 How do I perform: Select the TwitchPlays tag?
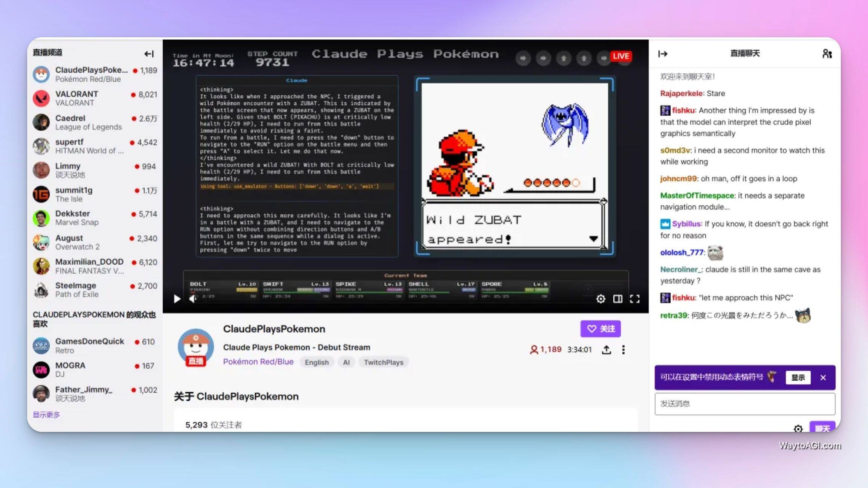point(384,362)
